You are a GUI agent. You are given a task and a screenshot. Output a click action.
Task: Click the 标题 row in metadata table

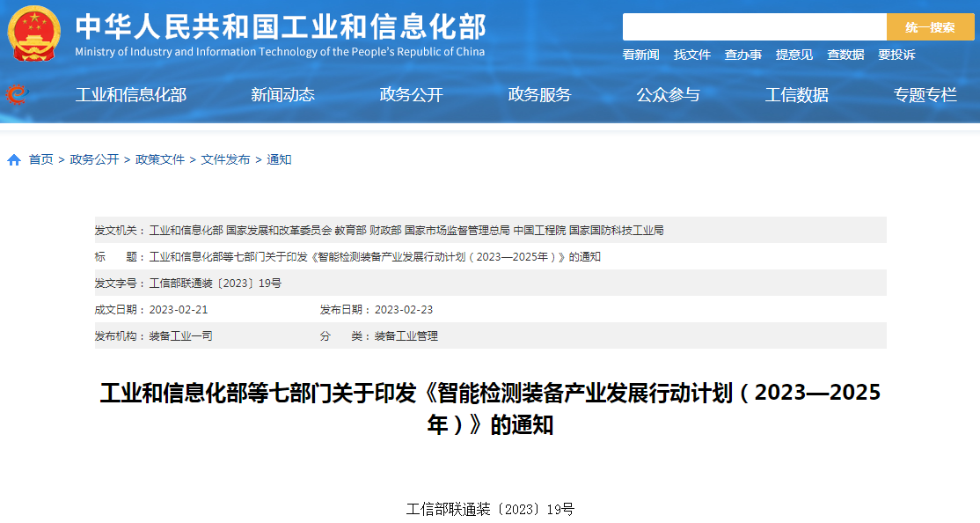[x=491, y=257]
